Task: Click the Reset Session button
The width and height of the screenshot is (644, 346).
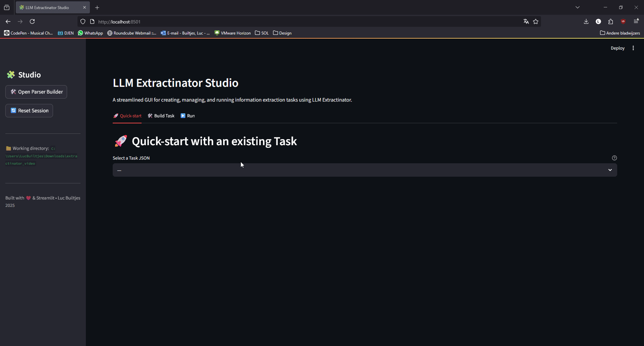Action: pos(29,111)
